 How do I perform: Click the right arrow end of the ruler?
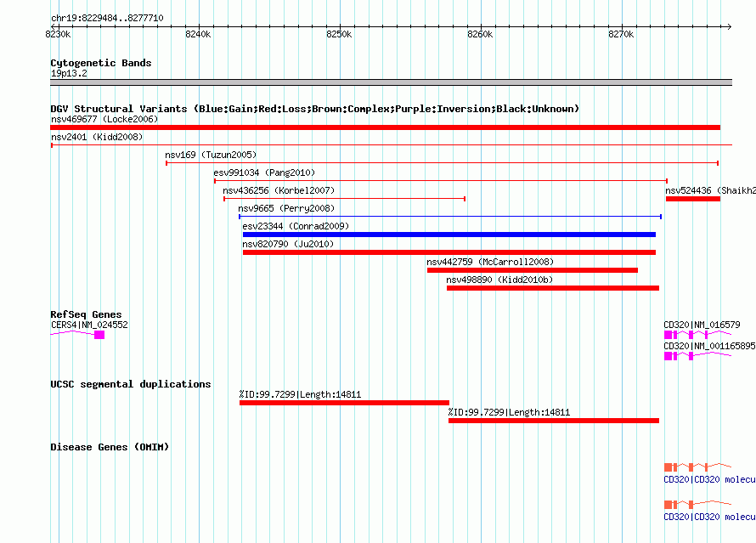point(729,26)
